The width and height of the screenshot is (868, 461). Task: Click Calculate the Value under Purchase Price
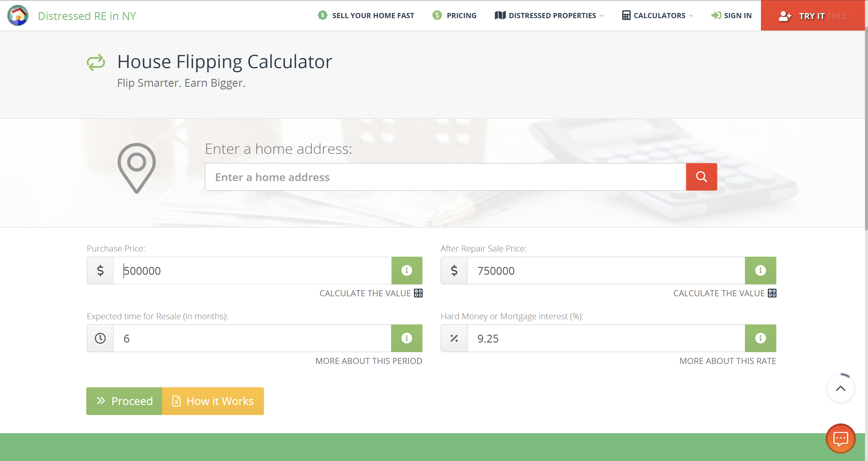tap(371, 293)
